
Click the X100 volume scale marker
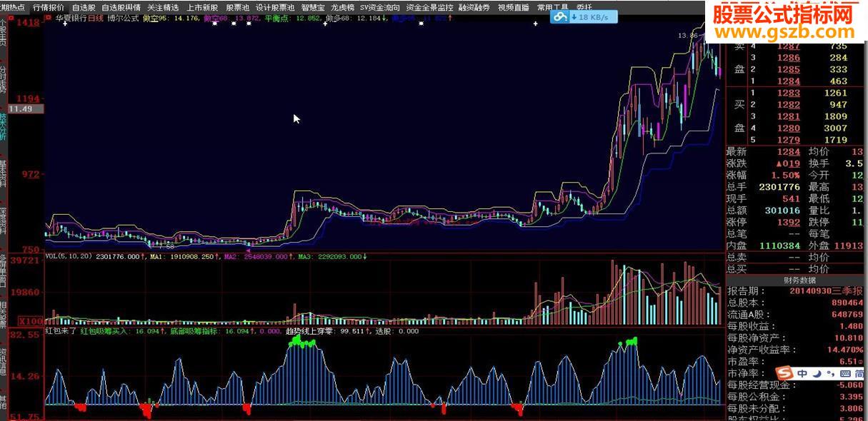pyautogui.click(x=30, y=320)
